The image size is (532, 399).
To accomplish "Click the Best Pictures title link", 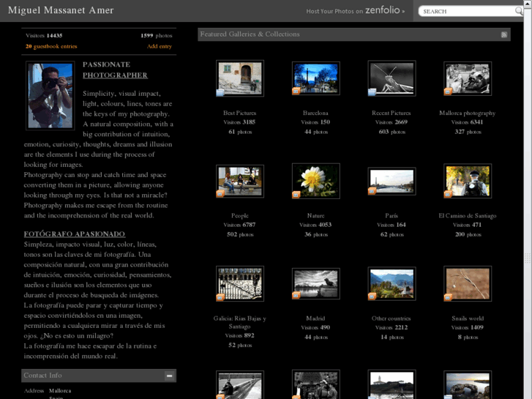I will 240,113.
